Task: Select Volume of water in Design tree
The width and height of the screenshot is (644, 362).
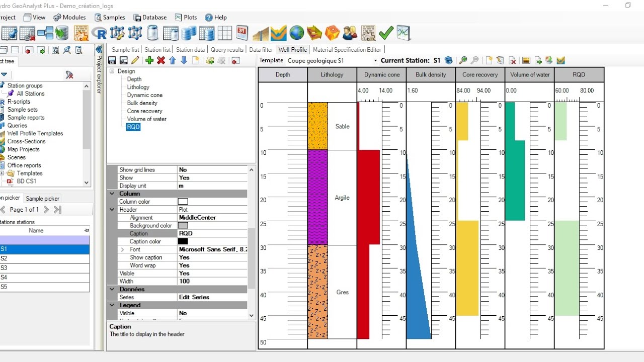Action: [x=146, y=119]
